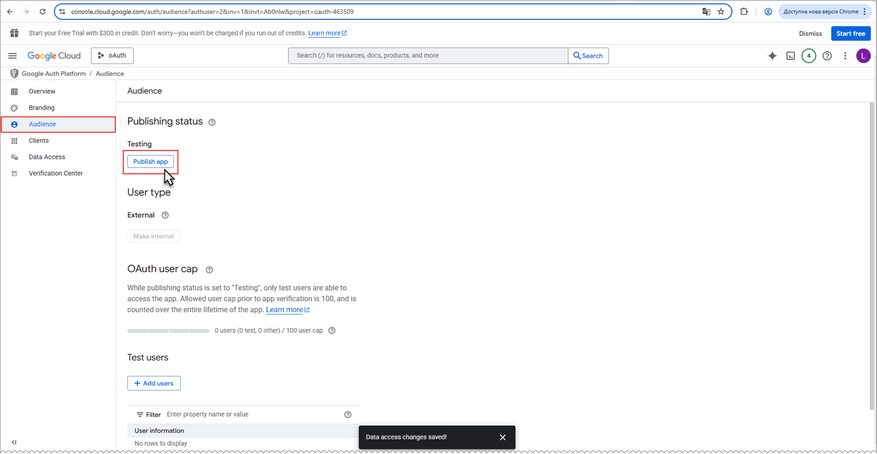
Task: Open notifications badge showing 4
Action: click(x=809, y=56)
